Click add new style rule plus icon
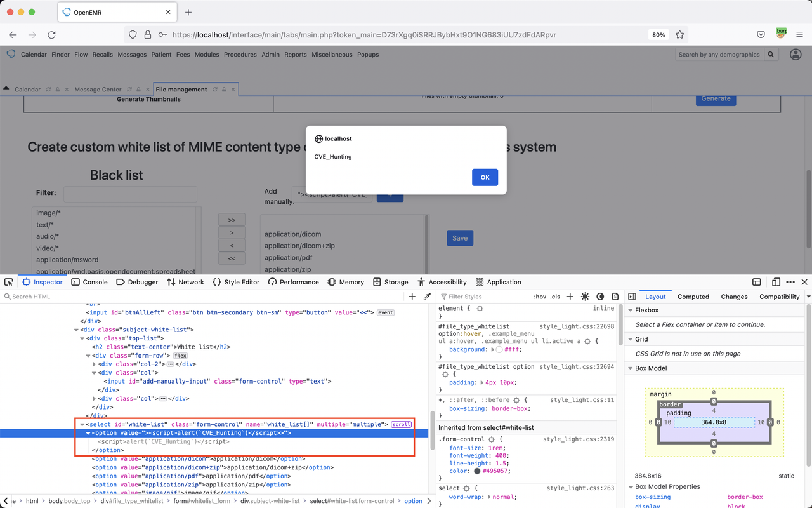 [x=570, y=297]
